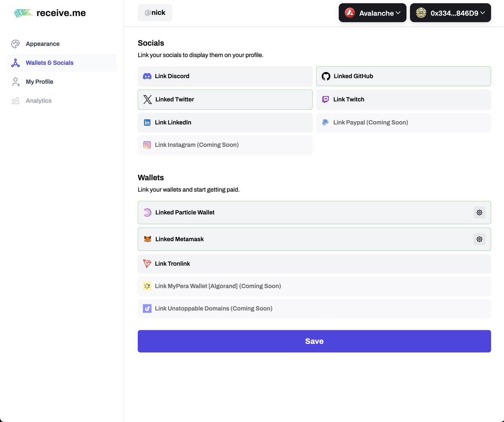Click Link Paypal (Coming Soon) label
The height and width of the screenshot is (422, 504).
point(370,122)
